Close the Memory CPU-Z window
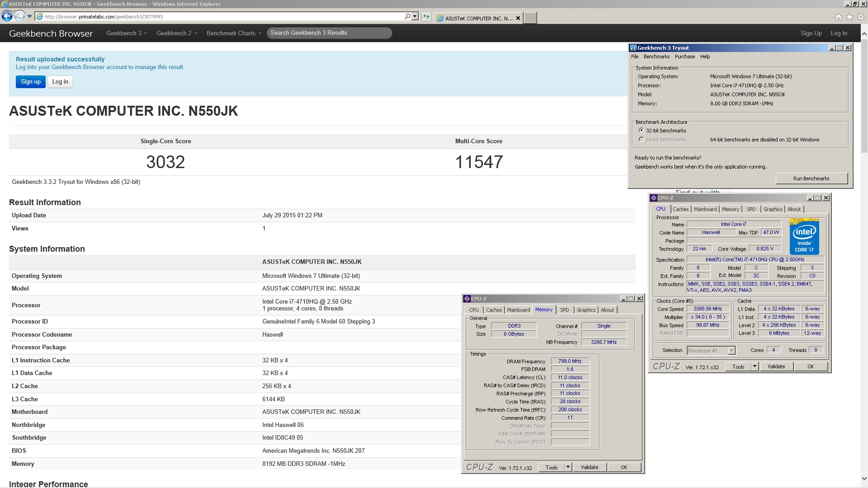 [x=639, y=299]
